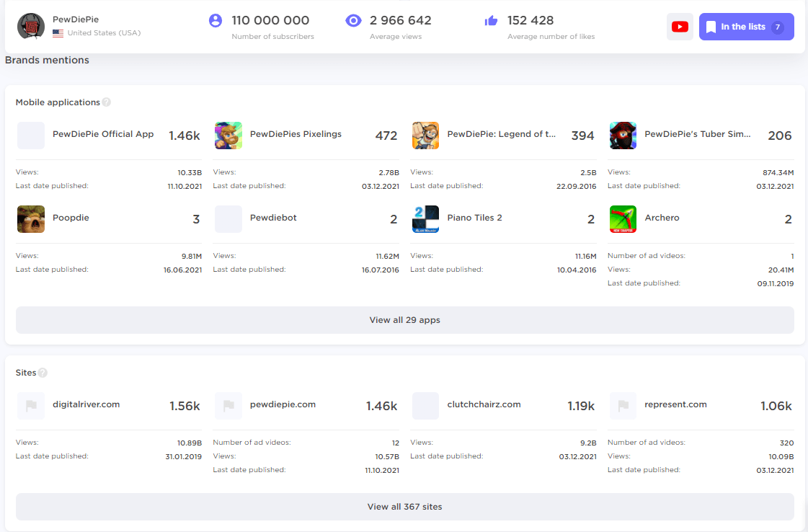Click the Mobile applications help icon

pyautogui.click(x=106, y=102)
